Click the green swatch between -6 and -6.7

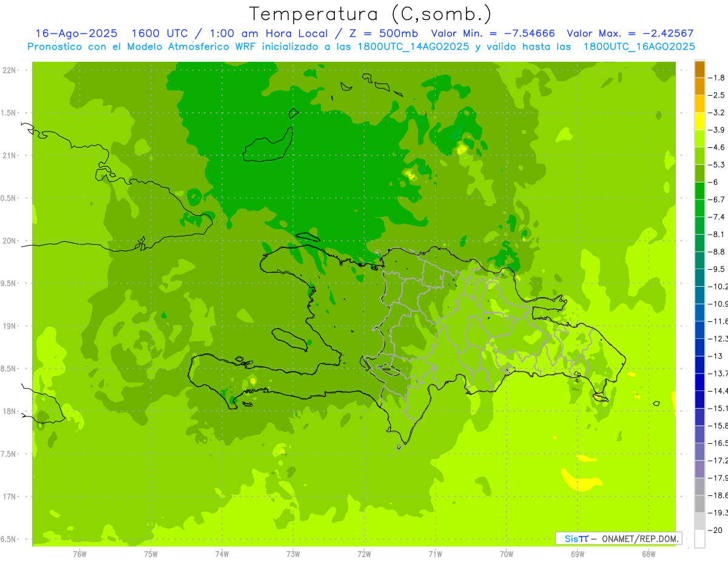(699, 191)
